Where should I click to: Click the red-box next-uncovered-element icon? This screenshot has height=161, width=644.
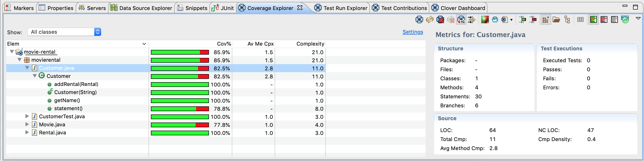[533, 19]
